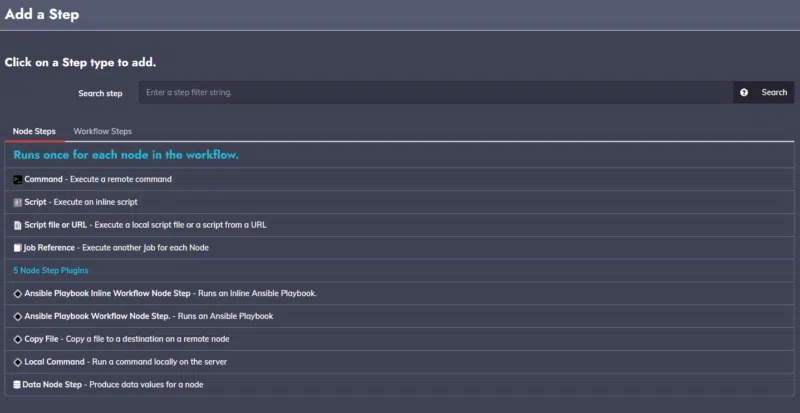Click the Search button
Image resolution: width=800 pixels, height=413 pixels.
(x=774, y=92)
